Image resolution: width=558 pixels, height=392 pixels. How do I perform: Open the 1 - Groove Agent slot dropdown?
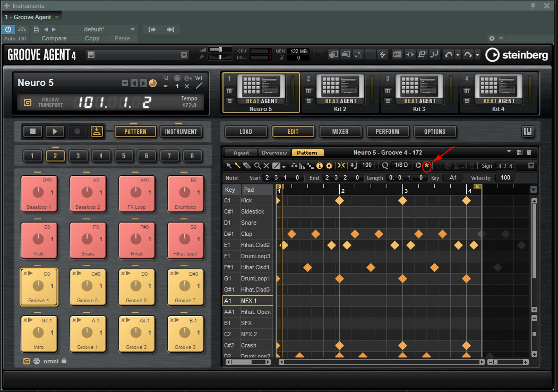click(x=57, y=17)
